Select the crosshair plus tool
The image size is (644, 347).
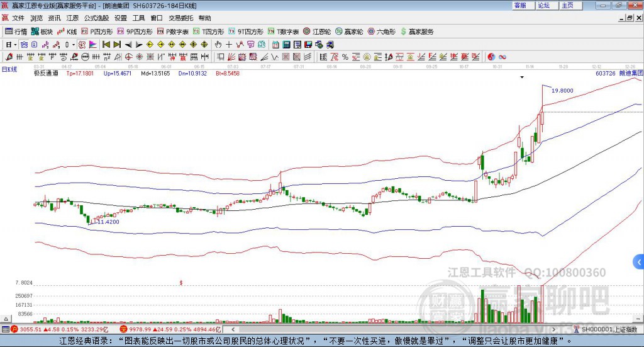tap(229, 45)
